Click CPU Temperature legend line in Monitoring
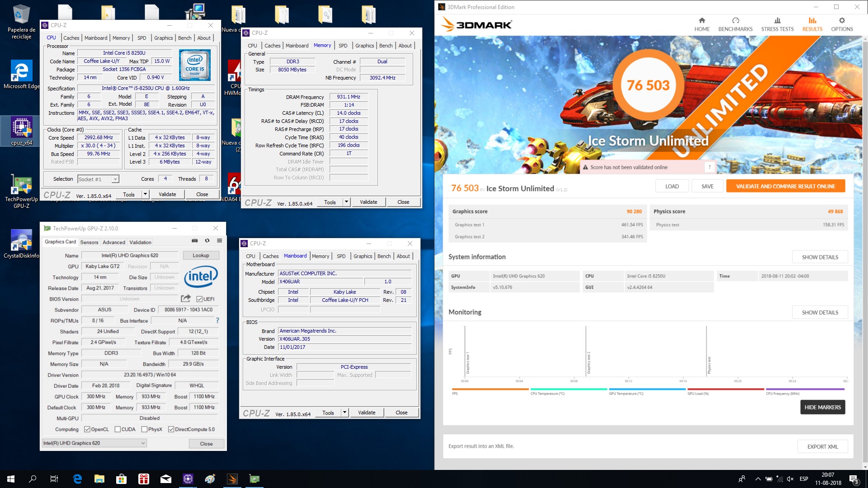This screenshot has width=868, height=488. click(568, 389)
